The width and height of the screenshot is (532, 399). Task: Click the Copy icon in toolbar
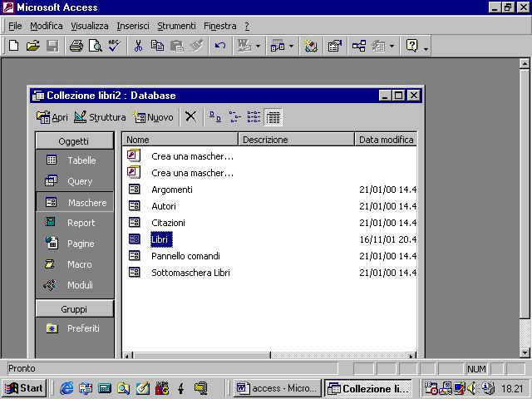tap(157, 46)
